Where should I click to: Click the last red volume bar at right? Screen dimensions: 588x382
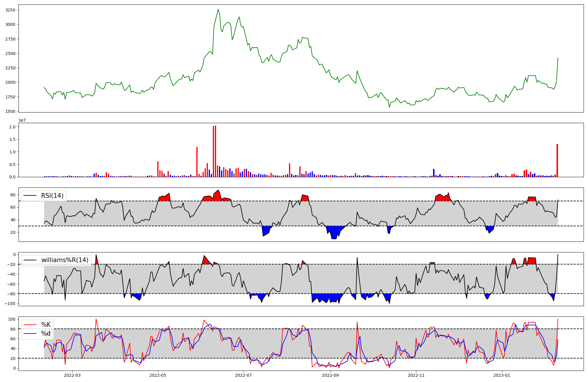click(x=557, y=160)
